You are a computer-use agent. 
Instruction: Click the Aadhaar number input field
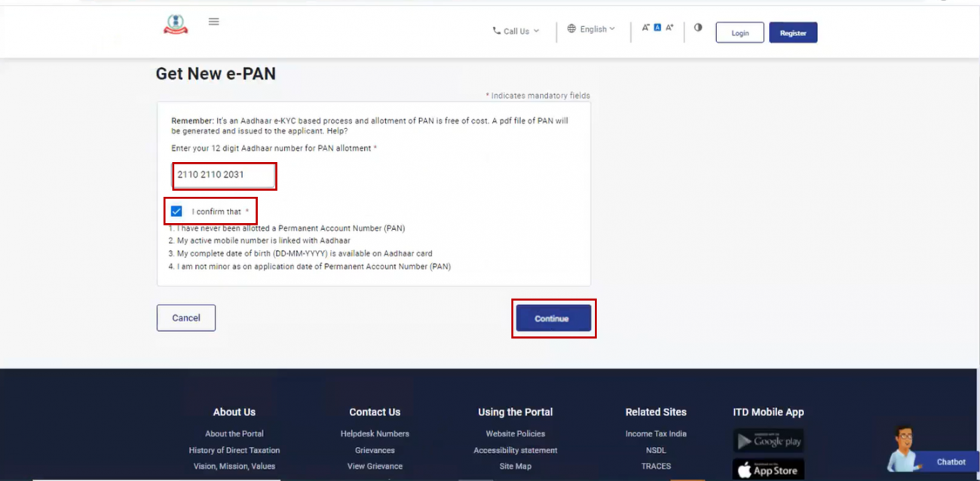pyautogui.click(x=224, y=176)
